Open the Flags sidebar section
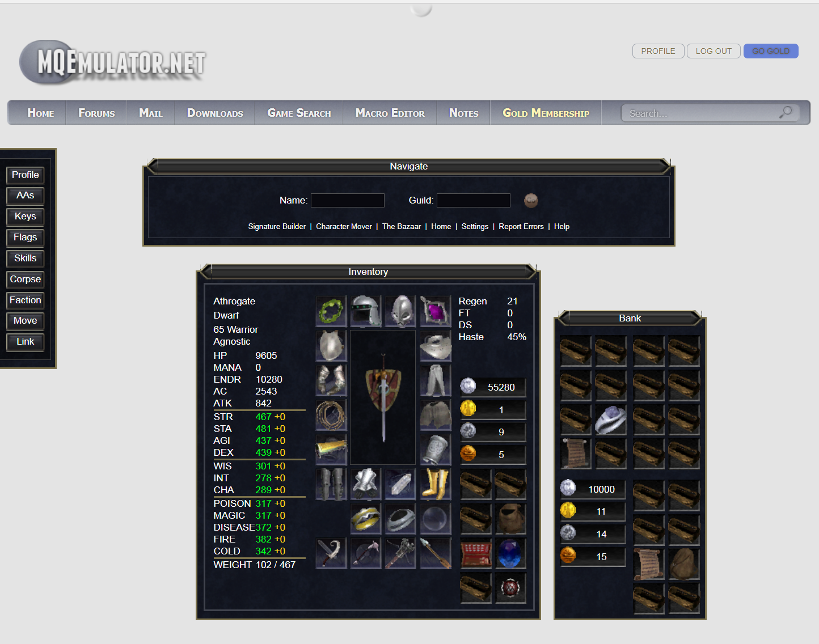The image size is (819, 644). tap(26, 238)
